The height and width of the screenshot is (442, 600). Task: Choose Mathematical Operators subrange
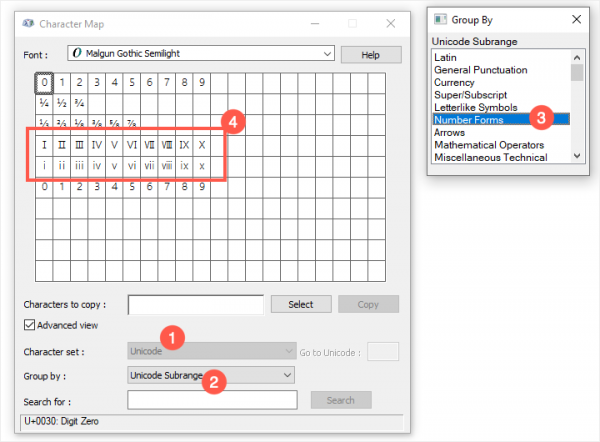pyautogui.click(x=501, y=145)
